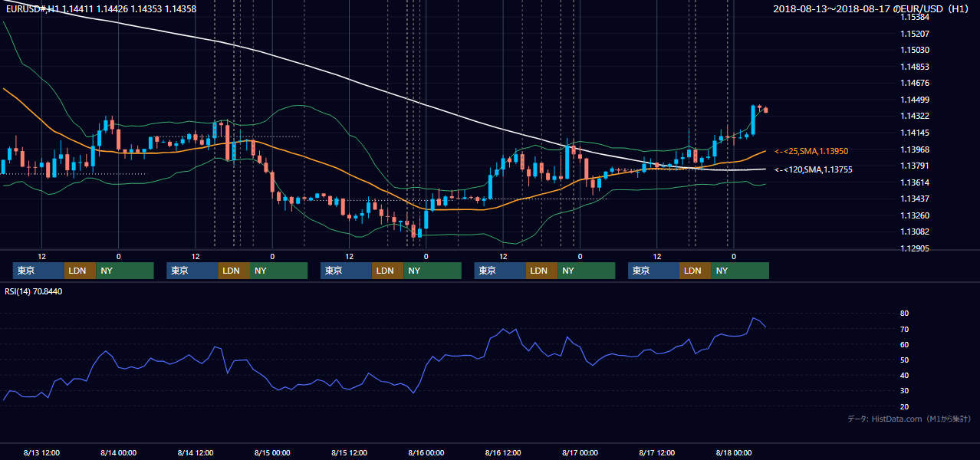The image size is (980, 460).
Task: Click the 8/17 00:00 date axis label
Action: (x=580, y=452)
